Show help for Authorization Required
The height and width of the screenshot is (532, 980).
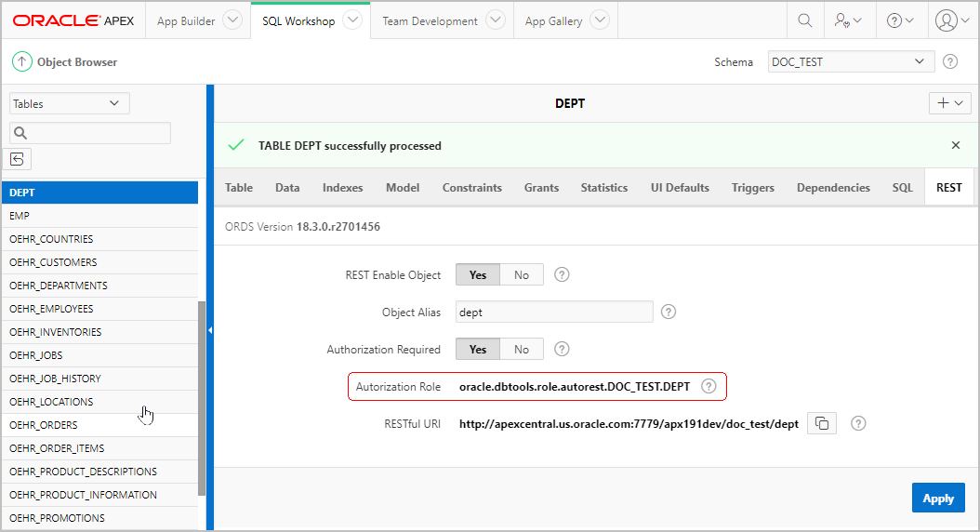562,349
